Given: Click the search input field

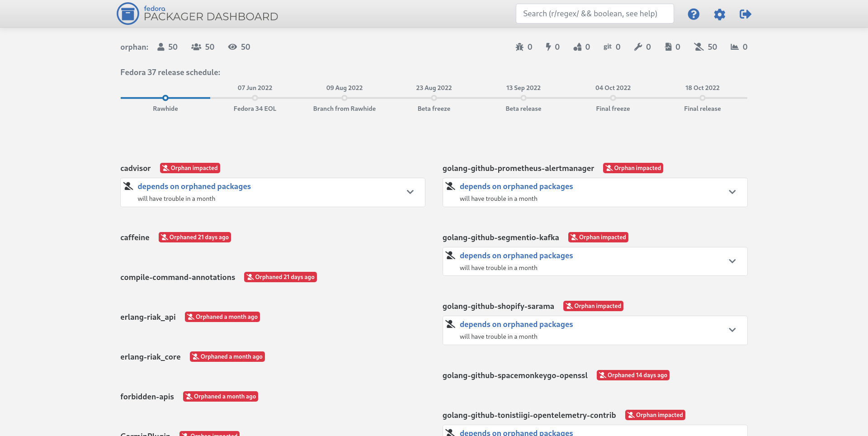Looking at the screenshot, I should point(594,14).
